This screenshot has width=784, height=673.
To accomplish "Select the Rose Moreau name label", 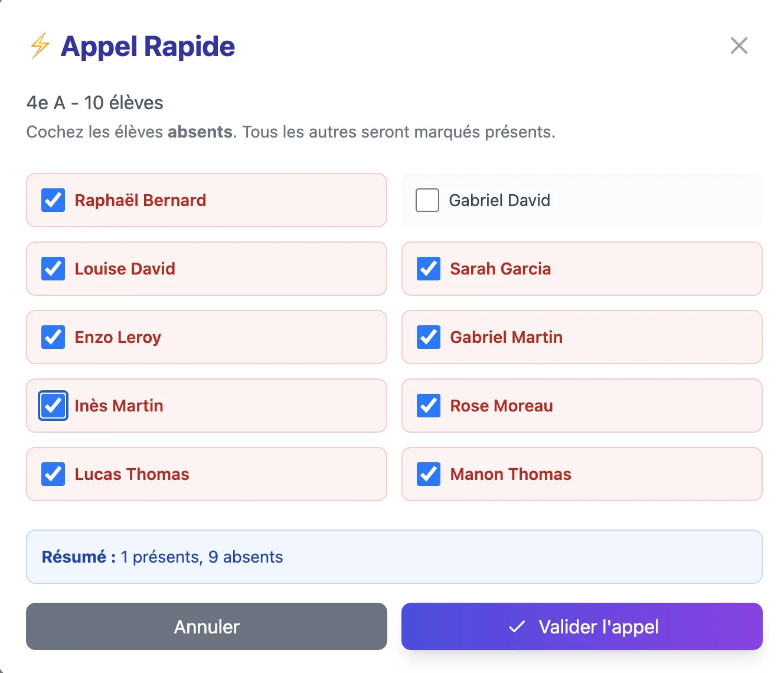I will (502, 406).
